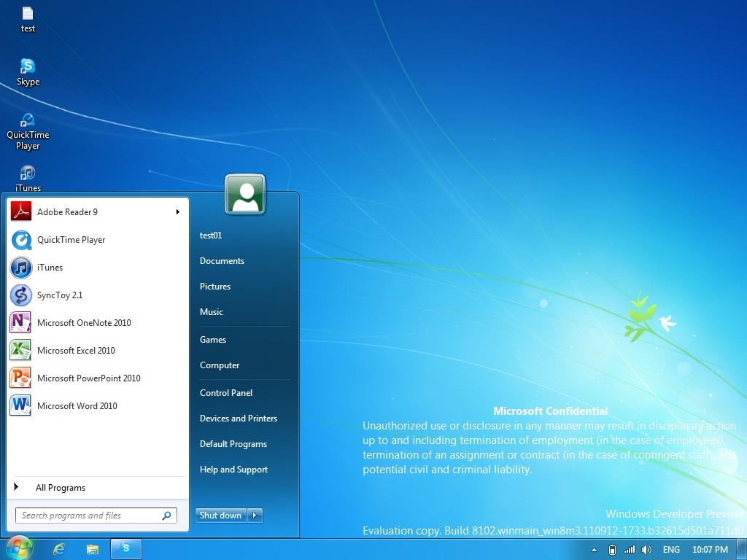Click the network signal icon in the tray
This screenshot has height=560, width=747.
point(629,549)
